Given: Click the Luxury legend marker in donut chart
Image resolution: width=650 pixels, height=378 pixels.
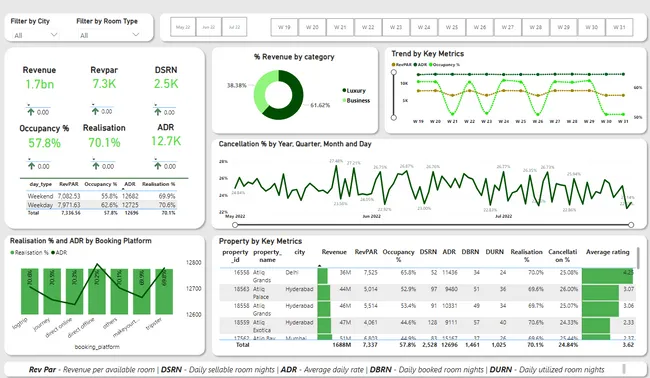Looking at the screenshot, I should tap(344, 90).
